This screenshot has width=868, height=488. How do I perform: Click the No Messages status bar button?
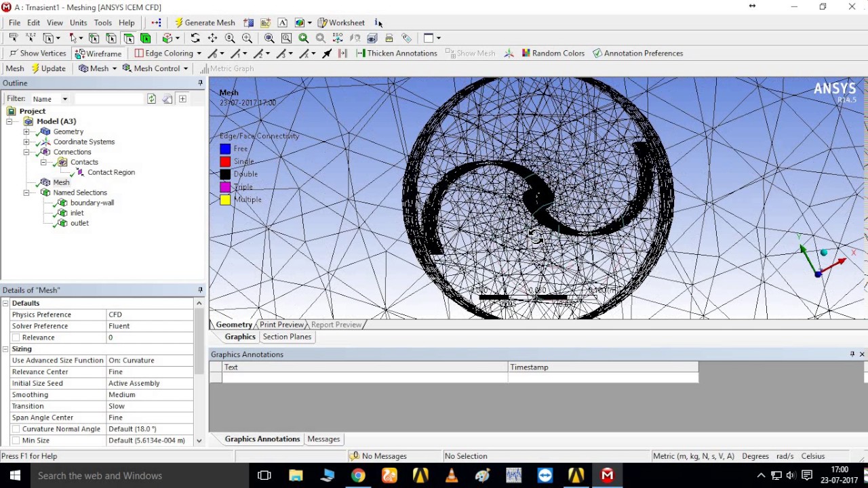(x=378, y=456)
